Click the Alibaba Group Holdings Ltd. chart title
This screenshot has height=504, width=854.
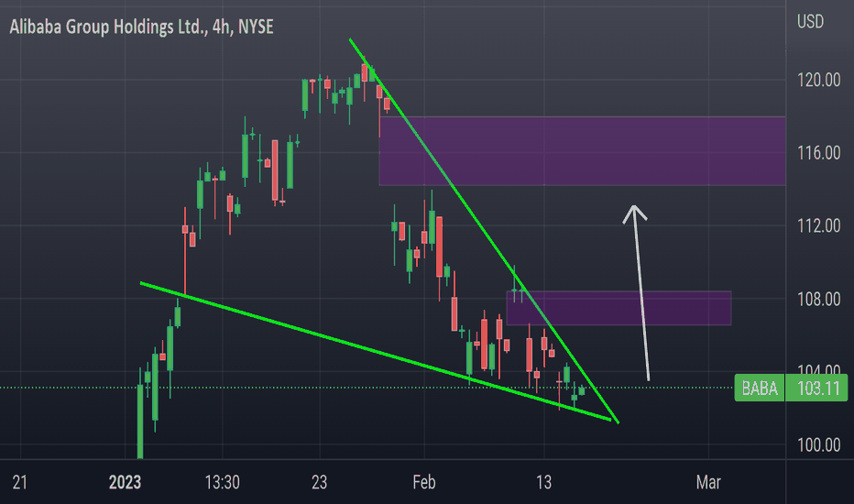click(x=142, y=27)
